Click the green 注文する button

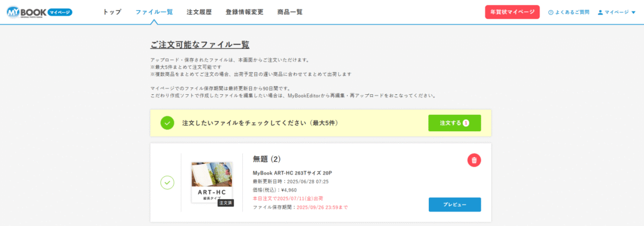pyautogui.click(x=454, y=123)
